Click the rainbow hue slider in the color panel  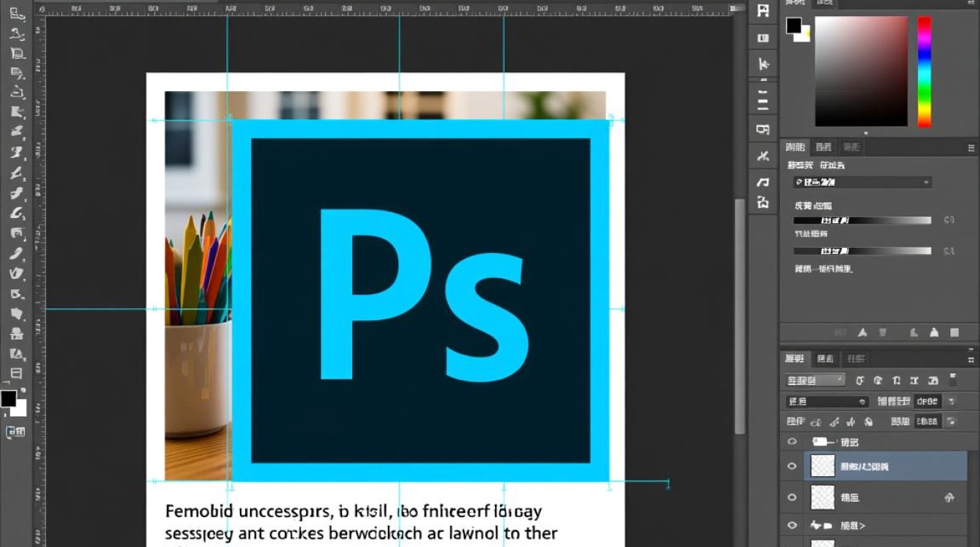925,71
